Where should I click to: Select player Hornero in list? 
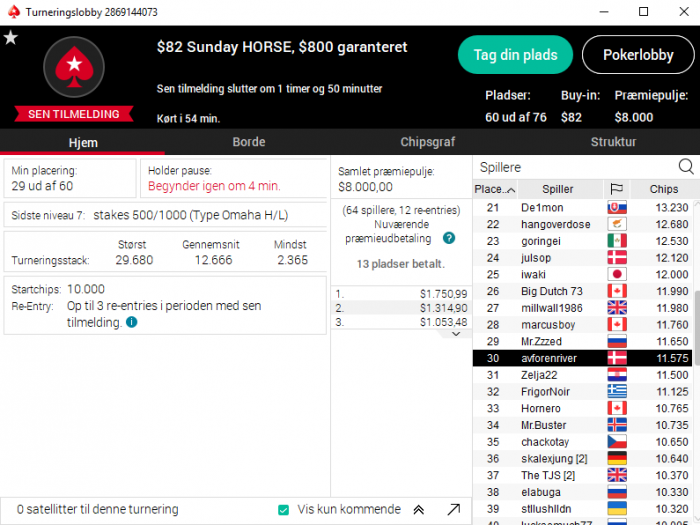click(541, 408)
